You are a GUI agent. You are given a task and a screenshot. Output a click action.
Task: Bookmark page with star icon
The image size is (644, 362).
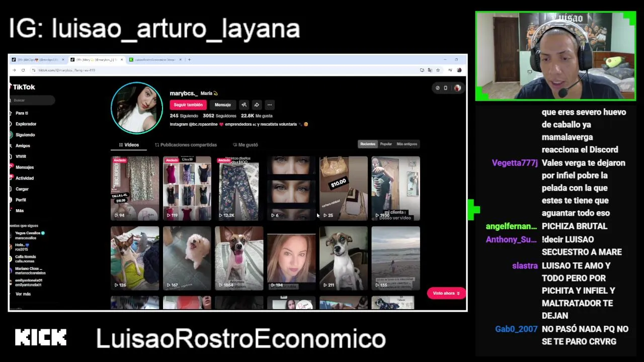[x=438, y=70]
